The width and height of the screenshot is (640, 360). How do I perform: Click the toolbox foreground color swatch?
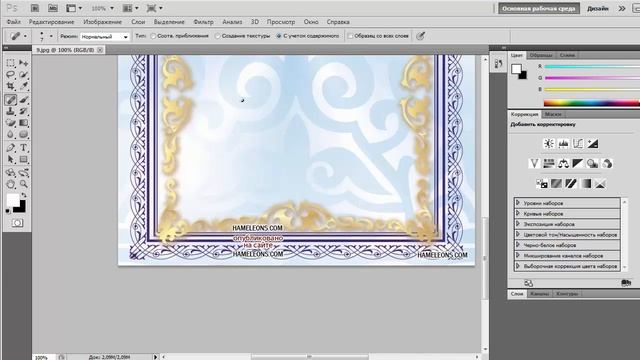pyautogui.click(x=13, y=200)
